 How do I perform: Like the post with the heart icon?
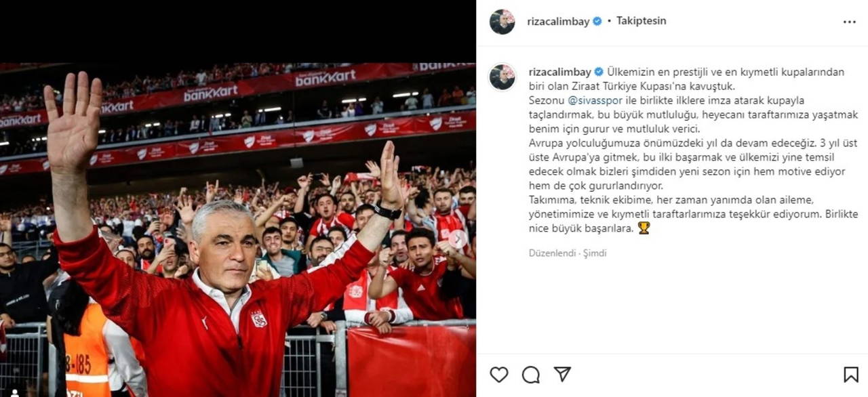coord(499,375)
